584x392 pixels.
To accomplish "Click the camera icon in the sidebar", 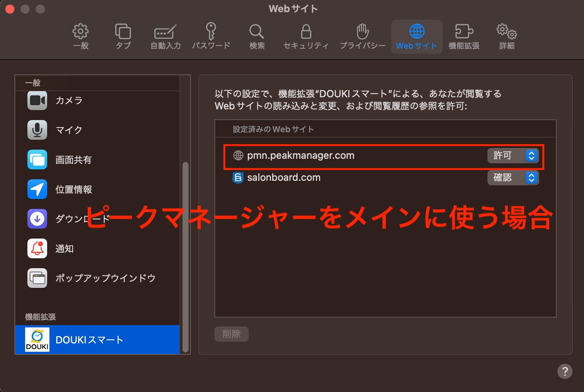I will pyautogui.click(x=37, y=100).
